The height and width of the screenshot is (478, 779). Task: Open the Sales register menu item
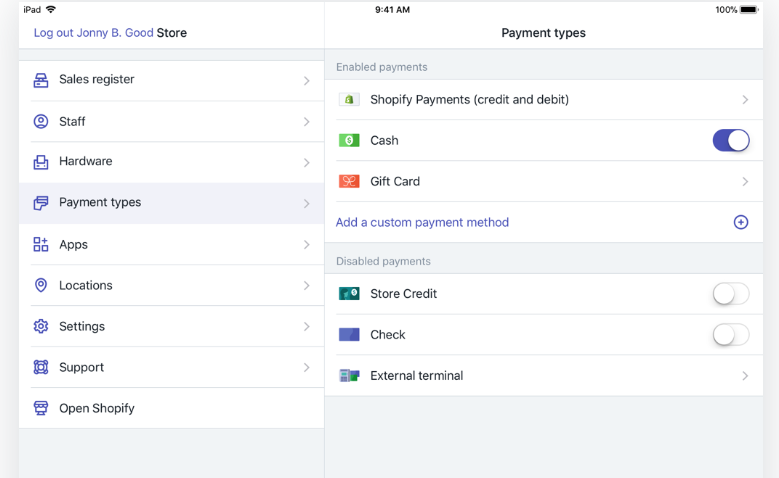(171, 80)
